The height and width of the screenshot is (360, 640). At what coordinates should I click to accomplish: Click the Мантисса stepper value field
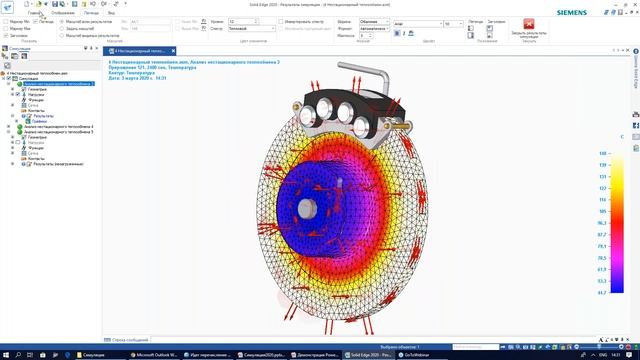[x=366, y=36]
